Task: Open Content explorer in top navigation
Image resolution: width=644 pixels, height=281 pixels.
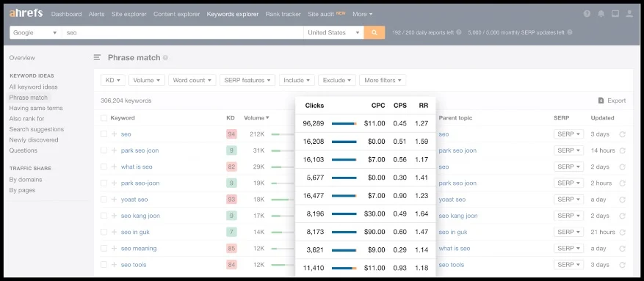Action: coord(177,14)
